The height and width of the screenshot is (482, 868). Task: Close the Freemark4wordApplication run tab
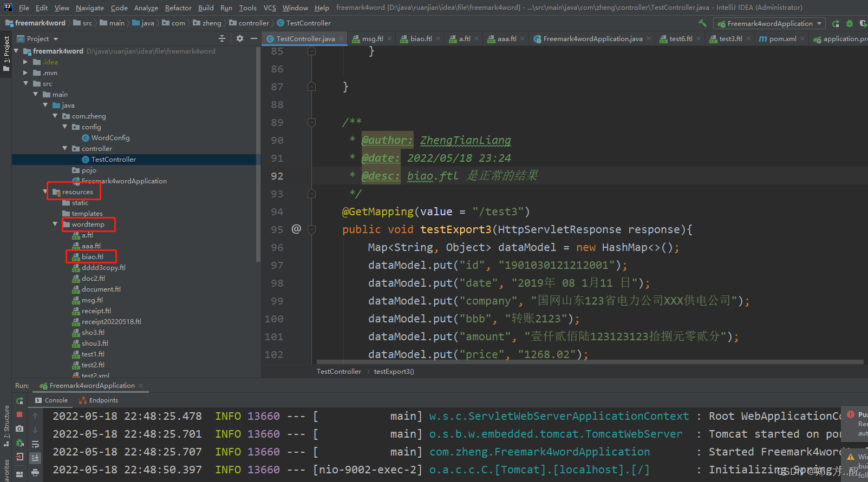(x=141, y=386)
